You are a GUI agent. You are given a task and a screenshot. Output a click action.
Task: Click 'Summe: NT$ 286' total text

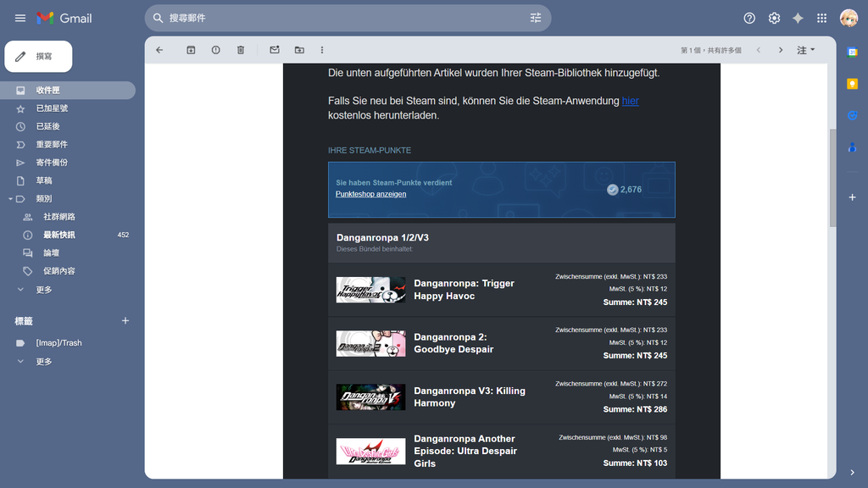(635, 409)
